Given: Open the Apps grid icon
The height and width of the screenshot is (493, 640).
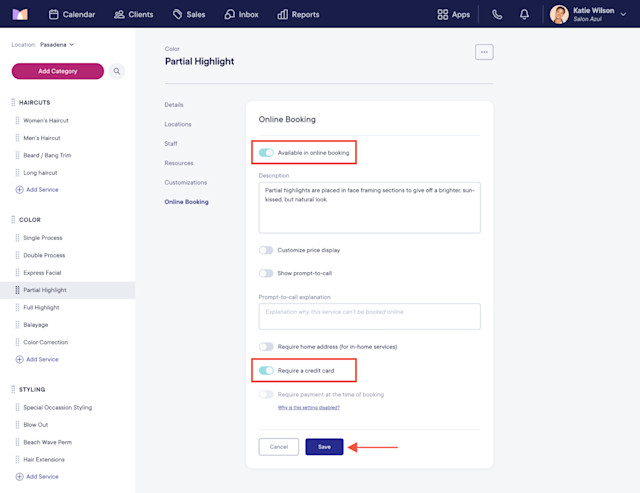Looking at the screenshot, I should pos(442,15).
